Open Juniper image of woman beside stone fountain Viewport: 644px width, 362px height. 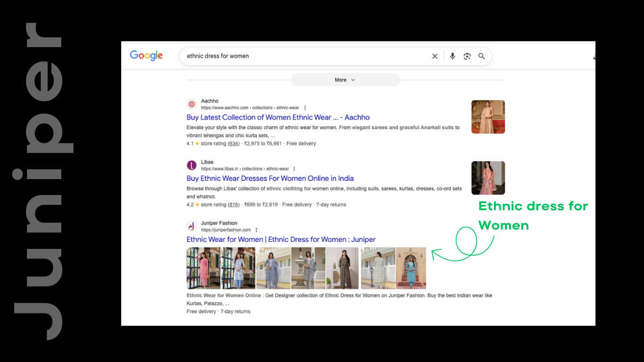[308, 268]
